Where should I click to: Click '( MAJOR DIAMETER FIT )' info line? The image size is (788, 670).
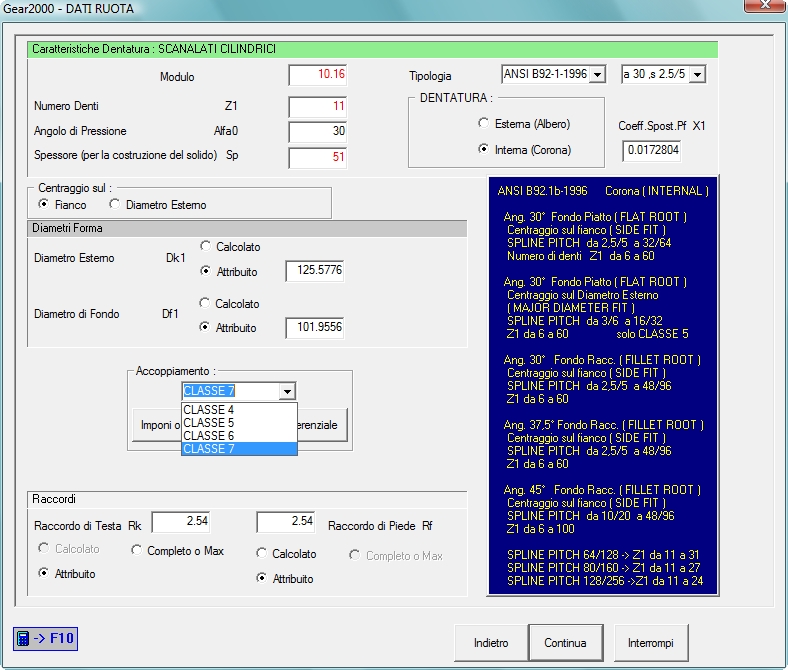pyautogui.click(x=571, y=308)
